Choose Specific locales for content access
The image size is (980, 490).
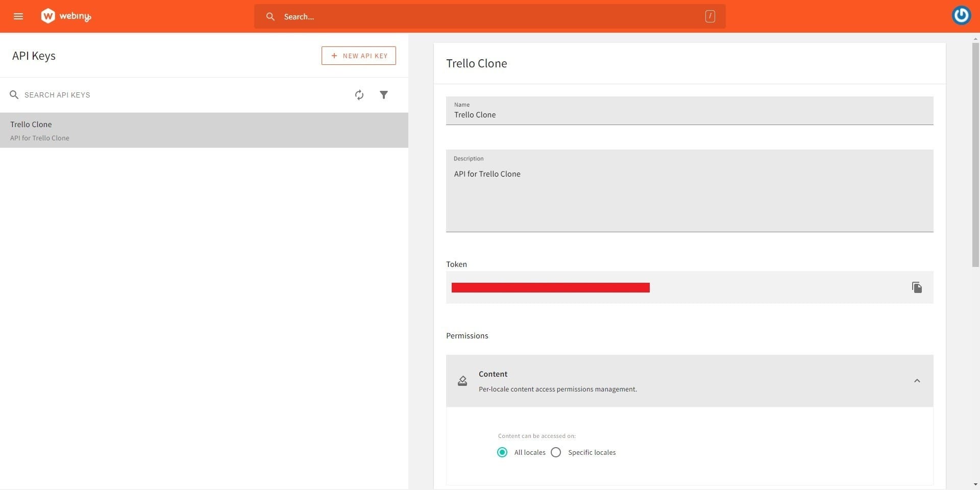point(556,452)
